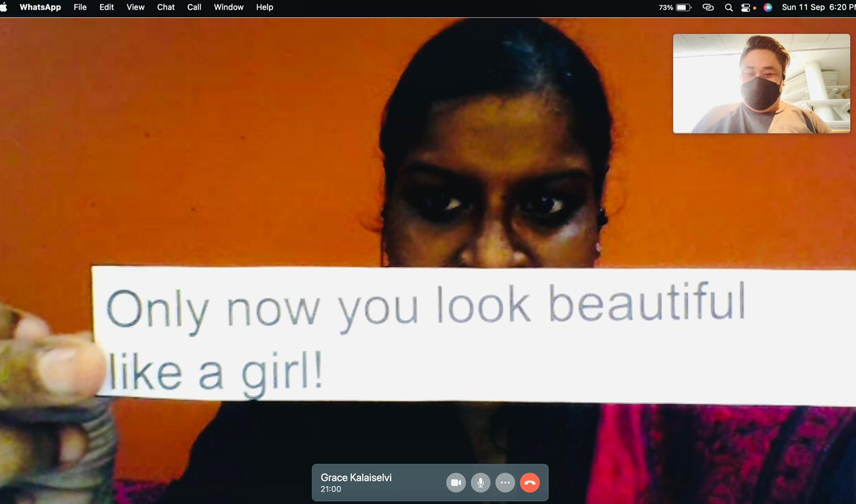Open Control Center icon in menu bar
856x504 pixels.
pyautogui.click(x=746, y=7)
